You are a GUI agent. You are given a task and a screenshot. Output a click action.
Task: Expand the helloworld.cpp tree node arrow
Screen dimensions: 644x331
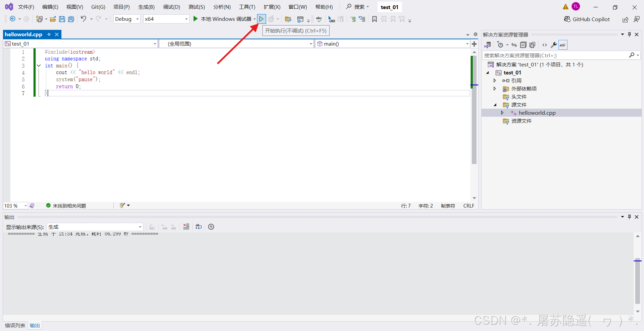[502, 113]
